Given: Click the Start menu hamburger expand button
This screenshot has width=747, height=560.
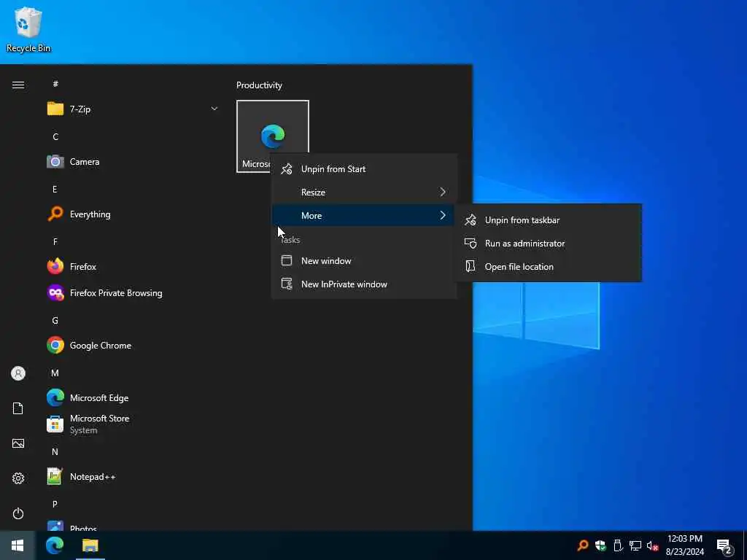Looking at the screenshot, I should tap(18, 85).
